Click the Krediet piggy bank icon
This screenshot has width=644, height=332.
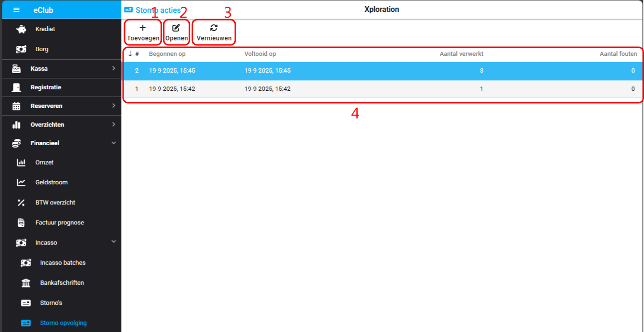pos(21,29)
